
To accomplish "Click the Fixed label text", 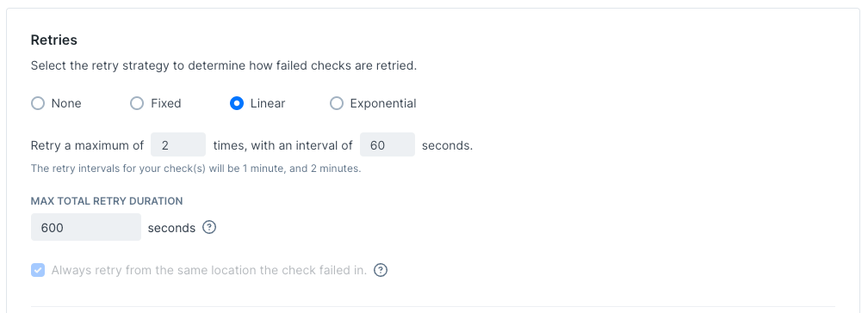I will coord(166,103).
